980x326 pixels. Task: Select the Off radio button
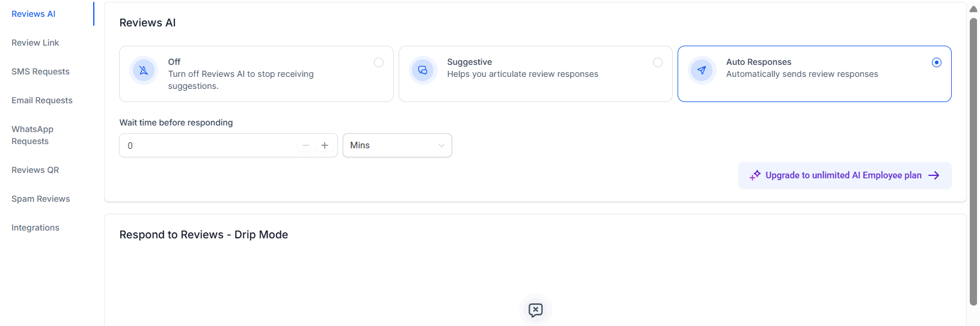click(x=379, y=62)
